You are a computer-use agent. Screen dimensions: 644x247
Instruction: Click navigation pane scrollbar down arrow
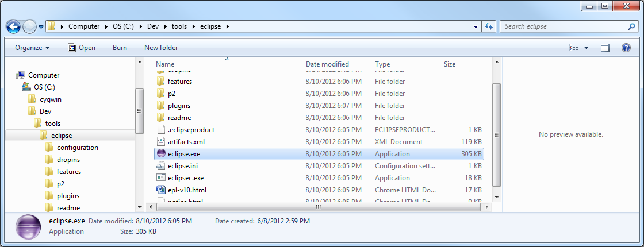pos(140,207)
